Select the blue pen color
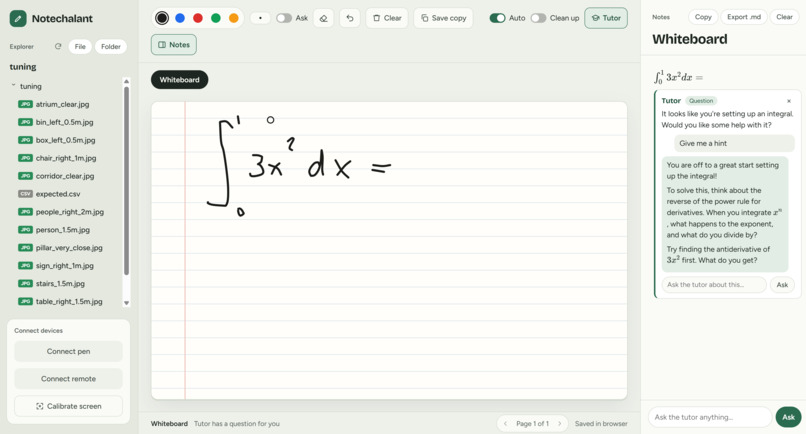806x434 pixels. [180, 18]
